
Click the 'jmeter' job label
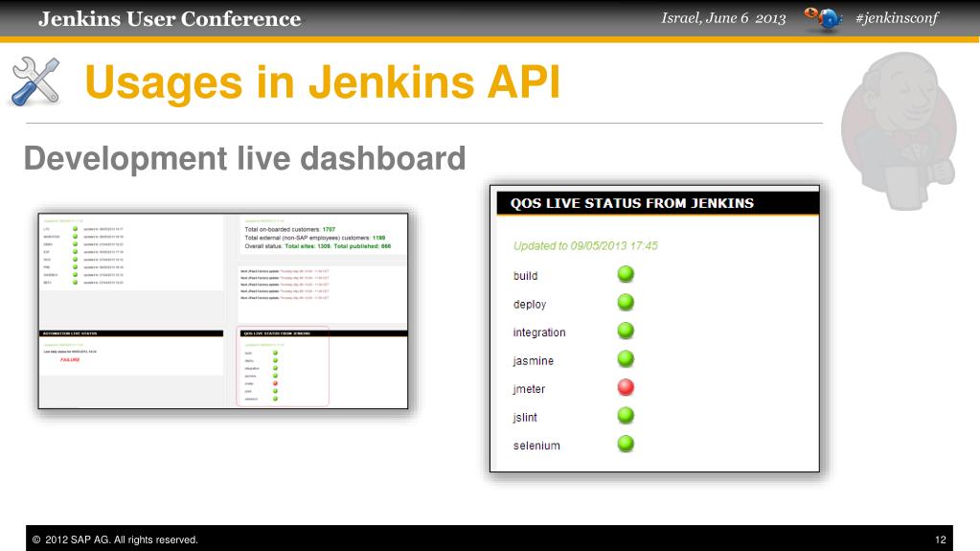(x=529, y=389)
